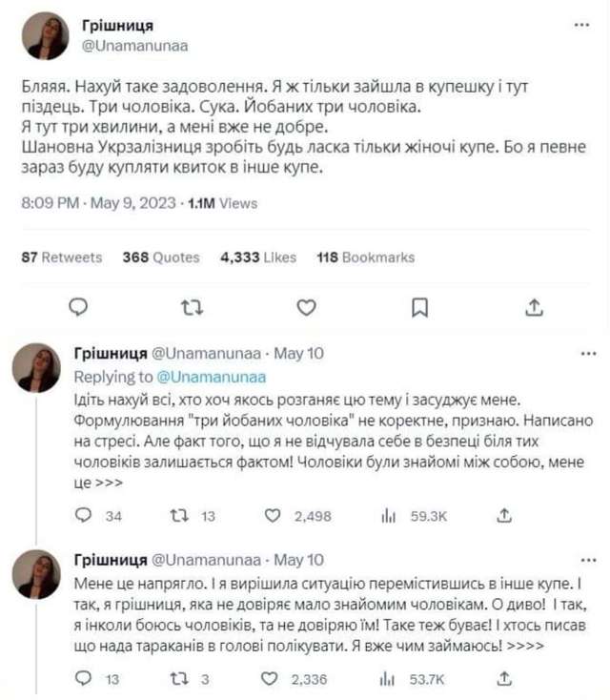Open more options on May 10 first reply

[588, 354]
